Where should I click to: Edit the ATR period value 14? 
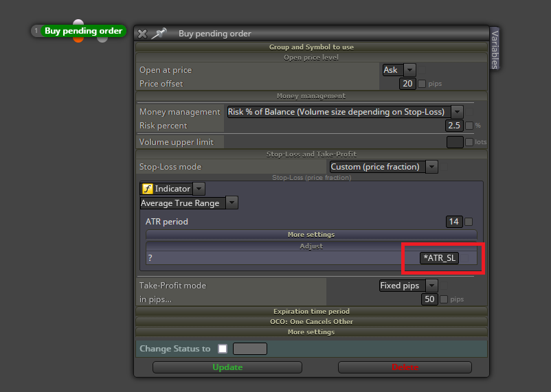(x=454, y=222)
